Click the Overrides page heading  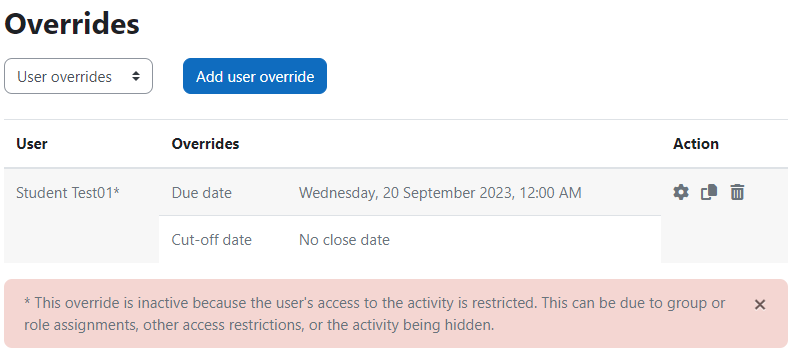(x=71, y=24)
